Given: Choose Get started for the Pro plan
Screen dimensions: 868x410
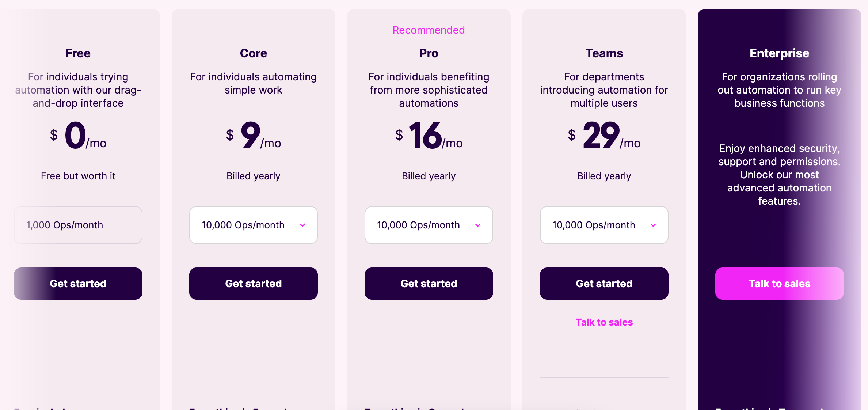Looking at the screenshot, I should (x=429, y=284).
